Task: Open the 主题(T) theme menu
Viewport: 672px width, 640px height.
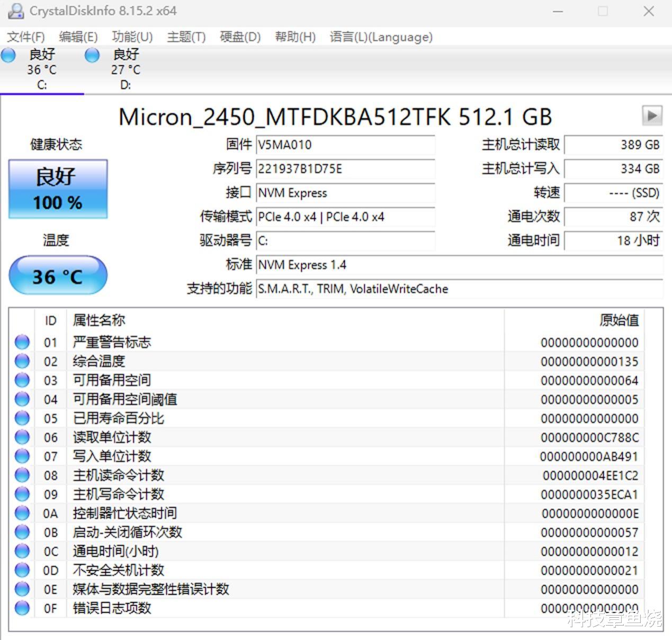Action: (x=185, y=37)
